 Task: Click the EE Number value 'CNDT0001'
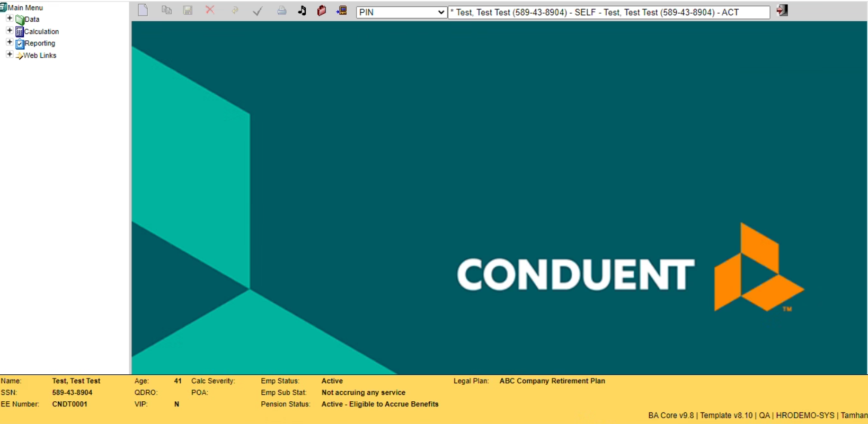tap(69, 404)
